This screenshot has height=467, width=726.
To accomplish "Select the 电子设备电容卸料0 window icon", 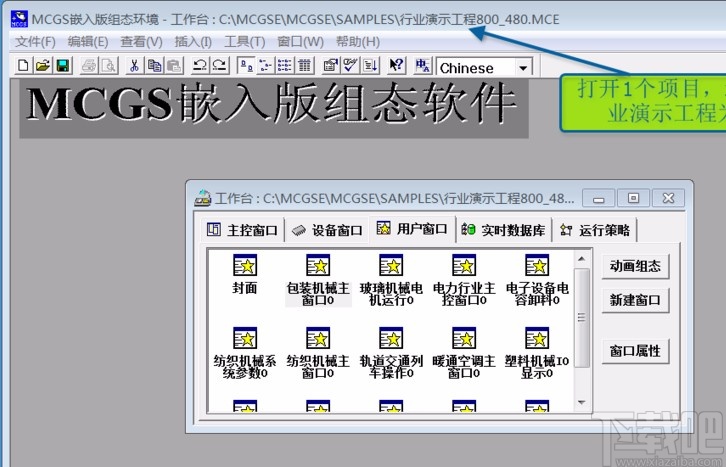I will pyautogui.click(x=537, y=280).
